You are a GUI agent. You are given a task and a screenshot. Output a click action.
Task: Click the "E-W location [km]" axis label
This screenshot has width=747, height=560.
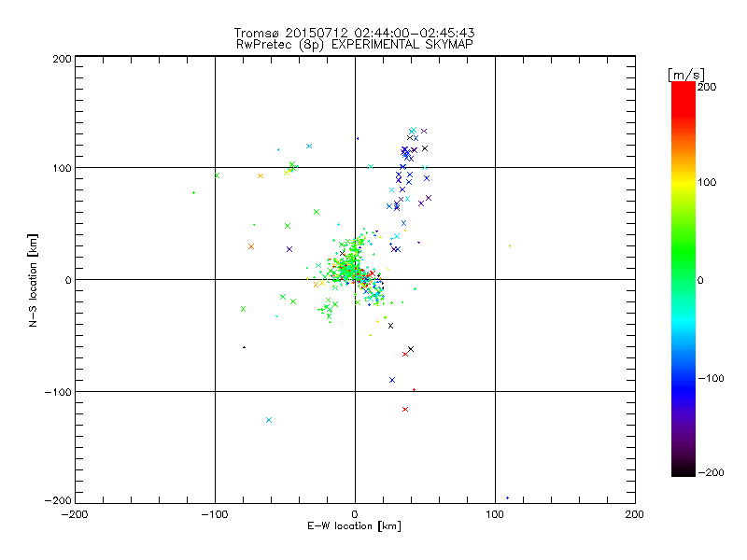tap(354, 525)
